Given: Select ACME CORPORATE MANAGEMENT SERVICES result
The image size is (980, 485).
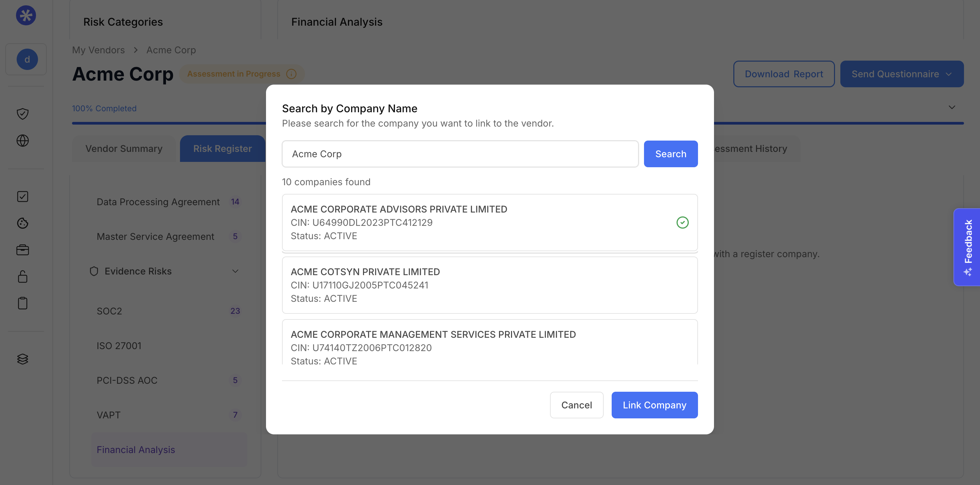Looking at the screenshot, I should 490,342.
